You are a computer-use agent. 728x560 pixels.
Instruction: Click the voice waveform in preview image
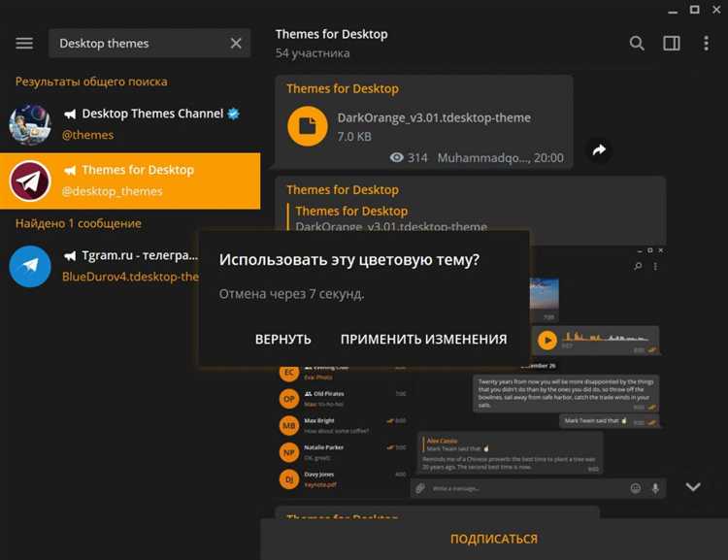pos(605,337)
